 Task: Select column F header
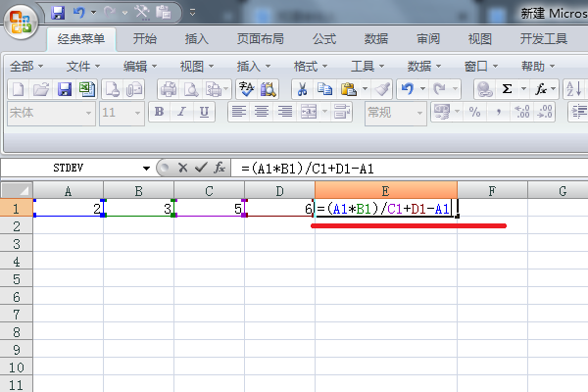pos(492,190)
